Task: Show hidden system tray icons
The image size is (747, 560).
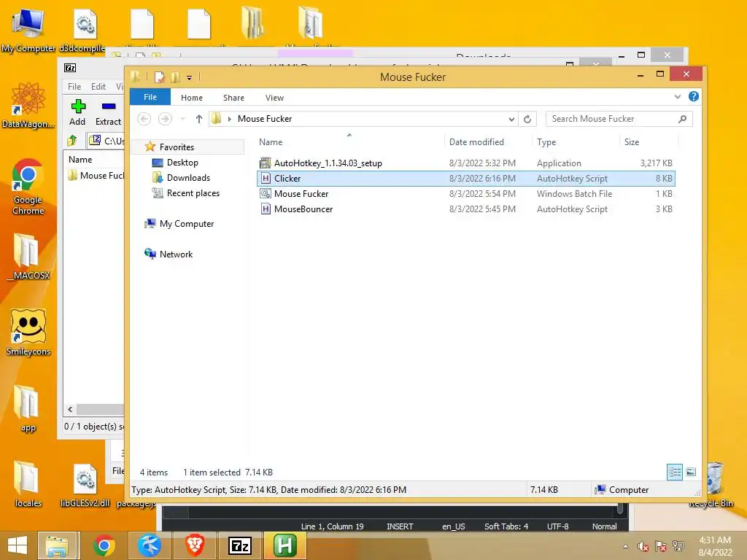Action: [x=625, y=546]
